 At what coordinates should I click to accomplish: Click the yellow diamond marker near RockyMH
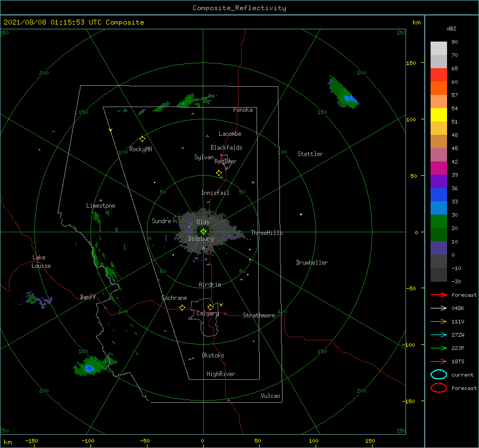142,139
